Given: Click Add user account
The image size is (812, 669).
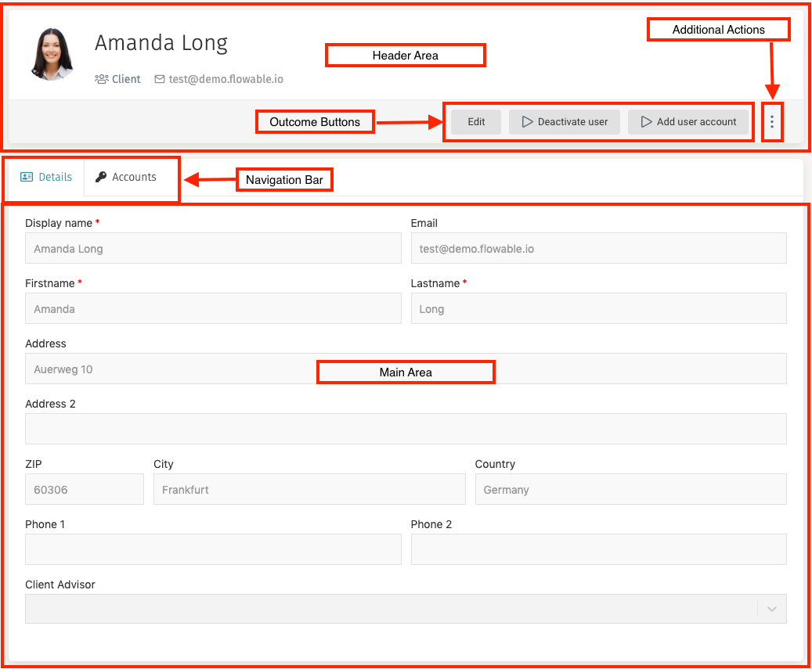Looking at the screenshot, I should tap(690, 122).
